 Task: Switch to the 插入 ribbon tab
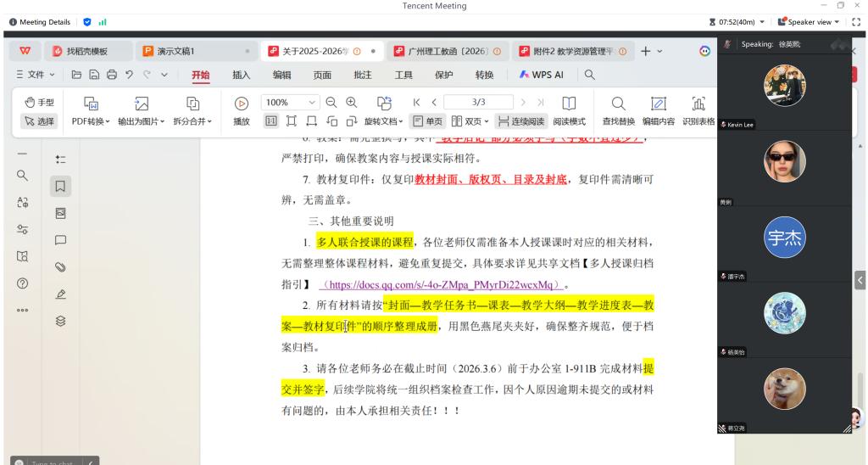coord(242,75)
